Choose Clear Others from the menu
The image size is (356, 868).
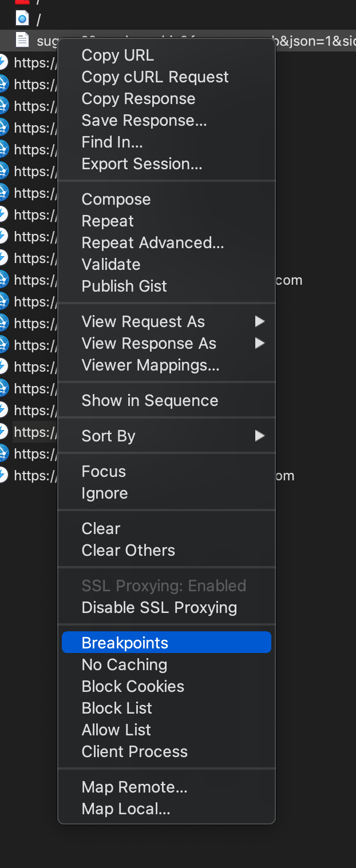coord(128,551)
